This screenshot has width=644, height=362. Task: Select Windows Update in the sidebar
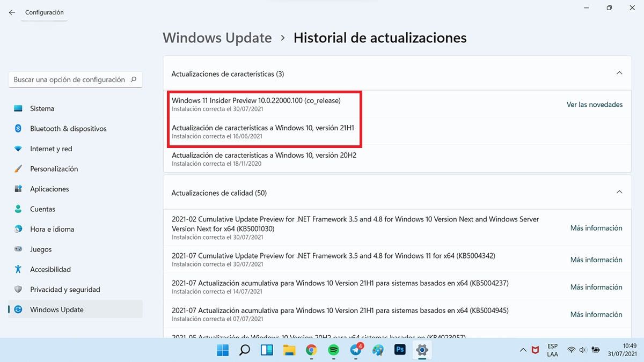click(x=75, y=309)
